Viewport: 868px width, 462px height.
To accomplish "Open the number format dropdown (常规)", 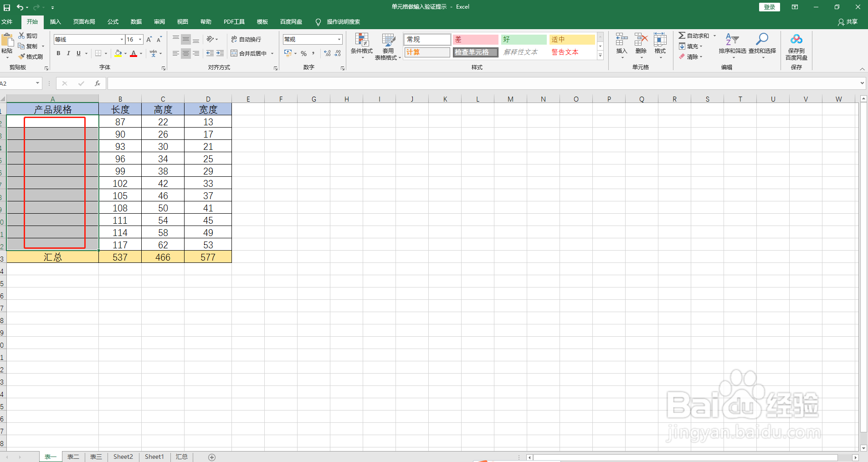I will click(x=339, y=40).
